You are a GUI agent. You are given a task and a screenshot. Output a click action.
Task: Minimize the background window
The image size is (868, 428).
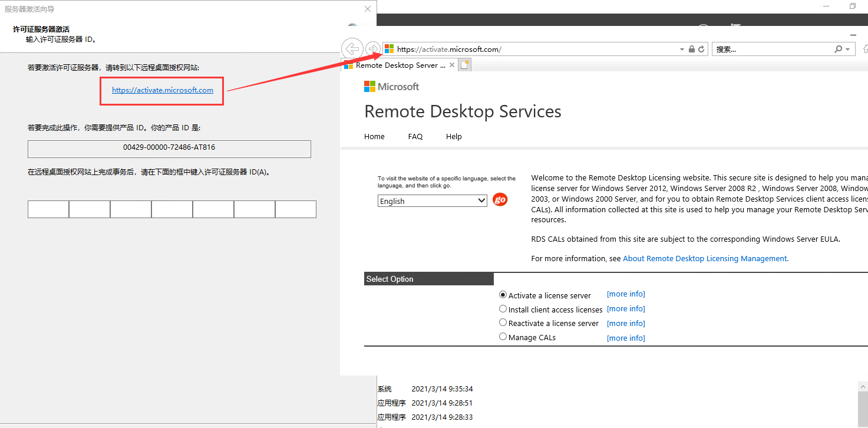(x=826, y=6)
